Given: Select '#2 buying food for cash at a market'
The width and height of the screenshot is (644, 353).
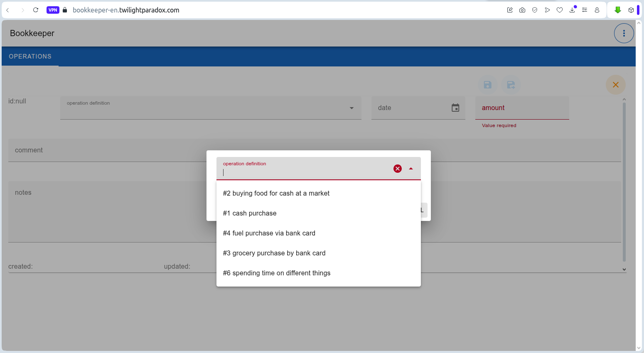Looking at the screenshot, I should 276,194.
